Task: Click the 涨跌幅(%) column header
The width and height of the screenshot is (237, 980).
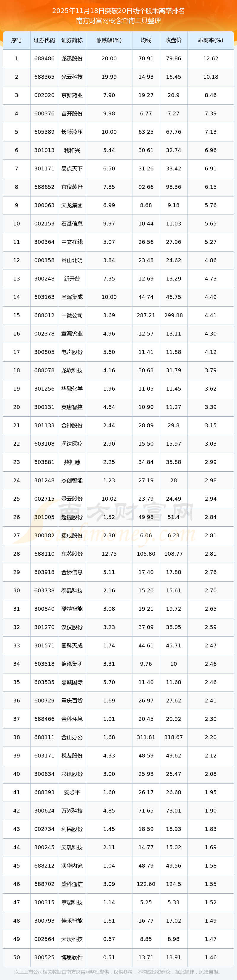Action: [109, 40]
